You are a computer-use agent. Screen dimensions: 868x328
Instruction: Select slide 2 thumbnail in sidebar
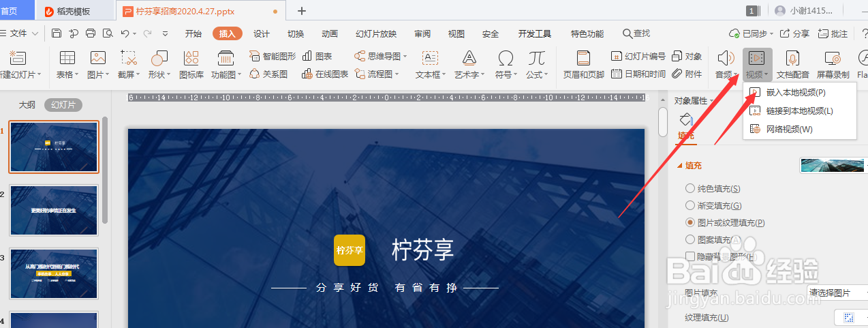click(54, 210)
